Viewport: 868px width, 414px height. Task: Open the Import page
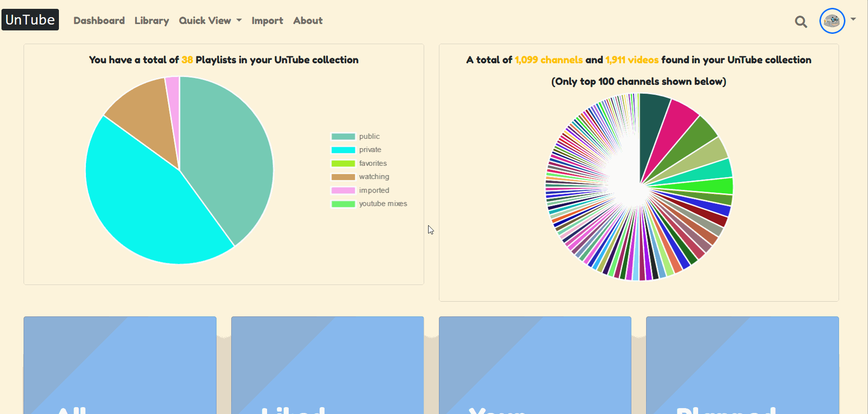(x=268, y=21)
